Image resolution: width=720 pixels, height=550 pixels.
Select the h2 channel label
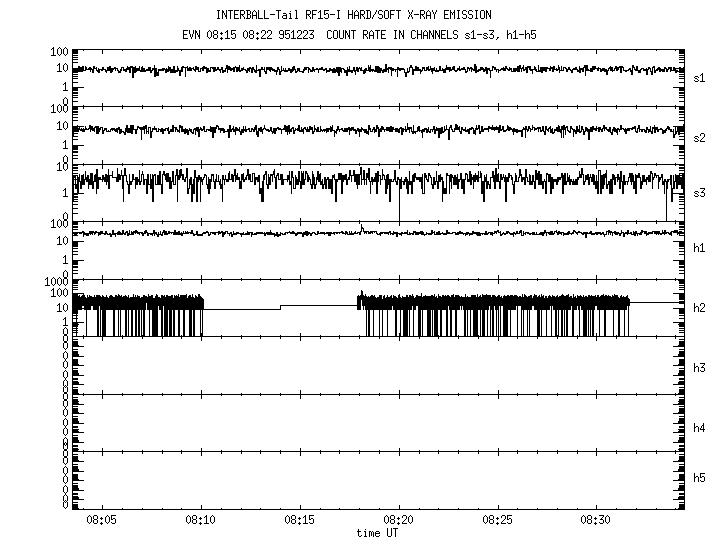click(x=700, y=308)
